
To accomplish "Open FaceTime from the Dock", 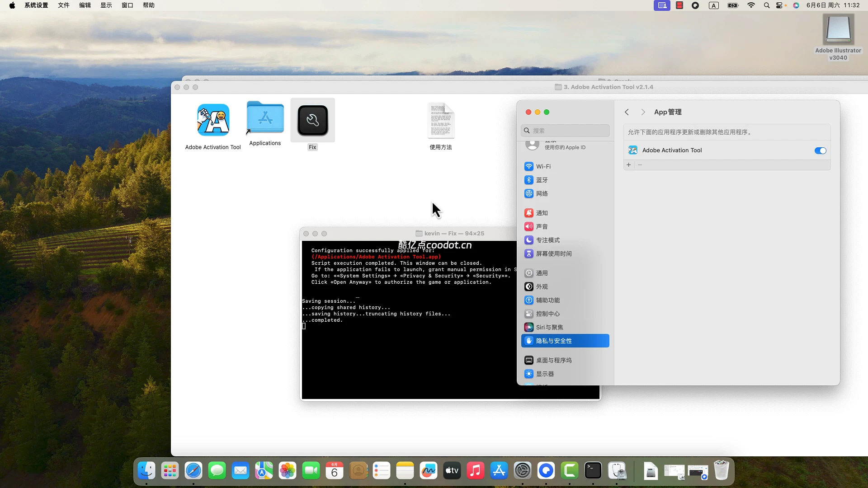I will click(x=311, y=471).
